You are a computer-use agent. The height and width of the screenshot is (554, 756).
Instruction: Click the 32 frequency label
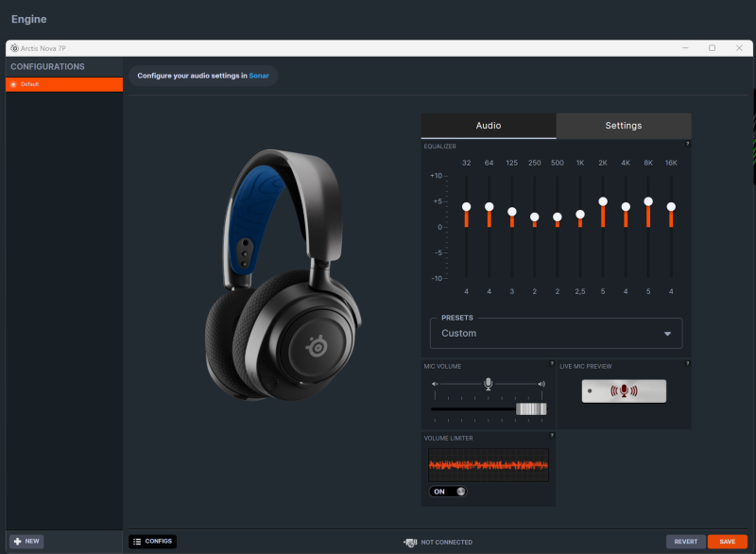pyautogui.click(x=466, y=163)
